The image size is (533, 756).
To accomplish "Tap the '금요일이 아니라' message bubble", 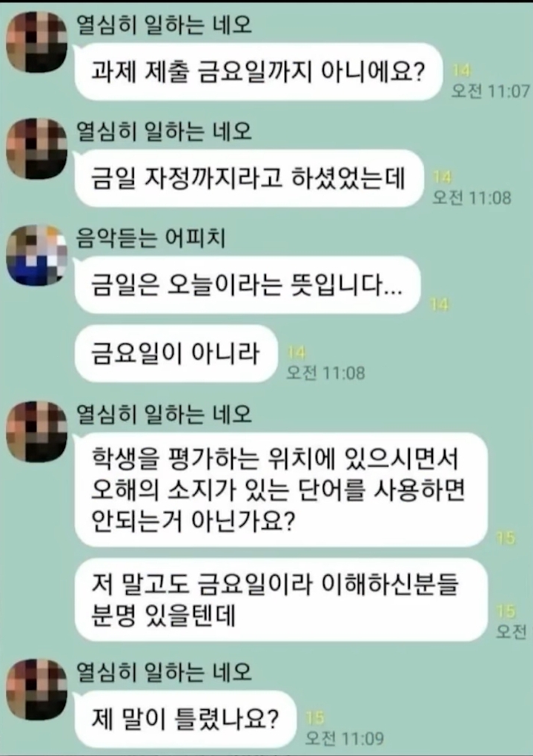I will [176, 353].
